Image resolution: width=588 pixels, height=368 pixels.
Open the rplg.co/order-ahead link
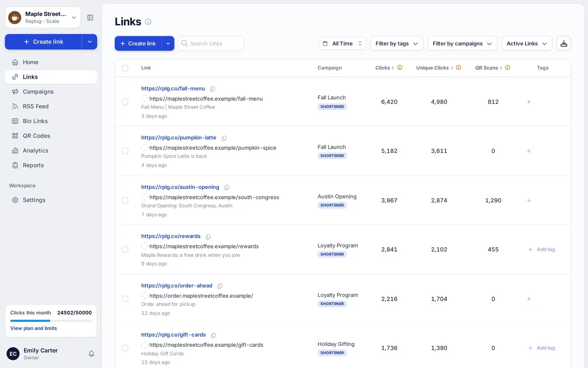pyautogui.click(x=177, y=286)
